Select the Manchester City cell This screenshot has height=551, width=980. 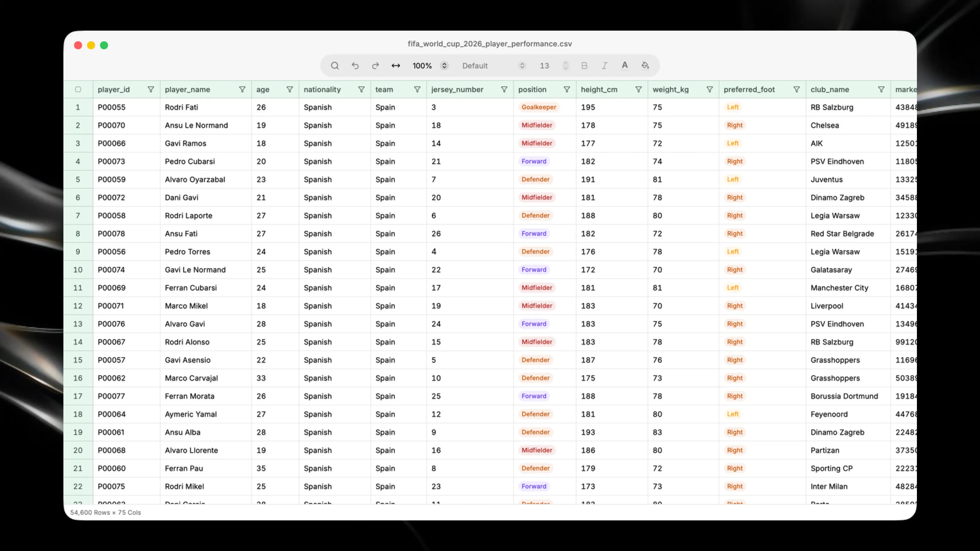848,288
